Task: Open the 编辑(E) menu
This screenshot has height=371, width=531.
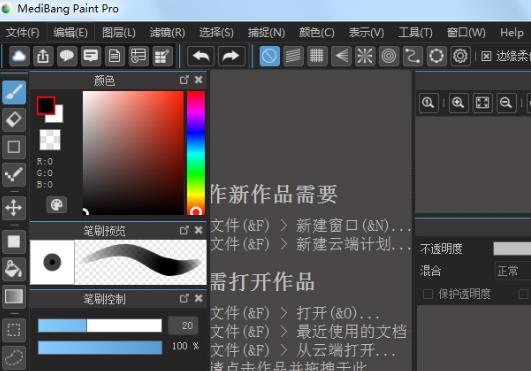Action: (70, 32)
